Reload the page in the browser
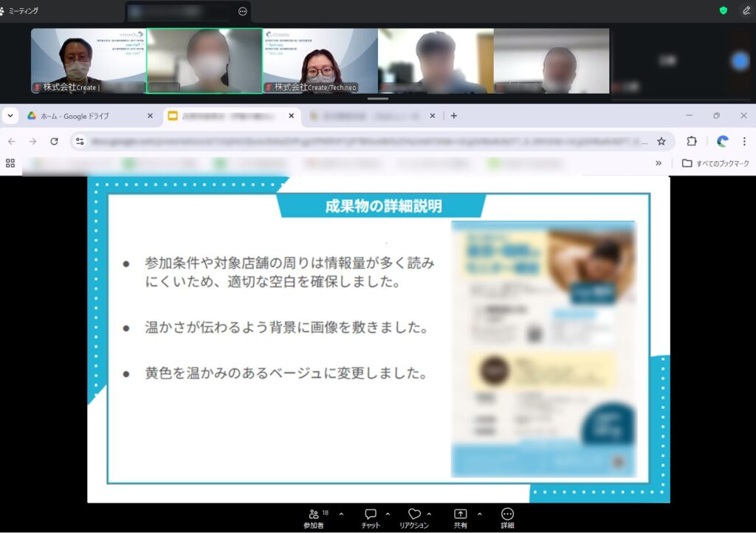 pyautogui.click(x=54, y=141)
